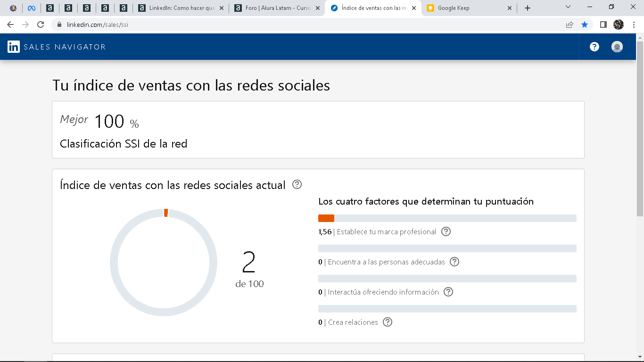Image resolution: width=644 pixels, height=362 pixels.
Task: Close the 'LinkedIn: Como hacer que' tab
Action: (x=222, y=8)
